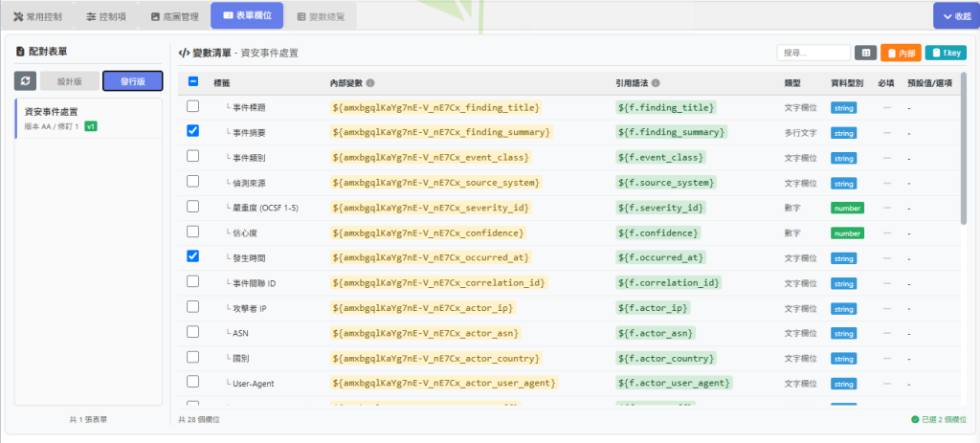The width and height of the screenshot is (980, 443).
Task: Click the 已選 2 個欄位 status text
Action: (x=940, y=419)
